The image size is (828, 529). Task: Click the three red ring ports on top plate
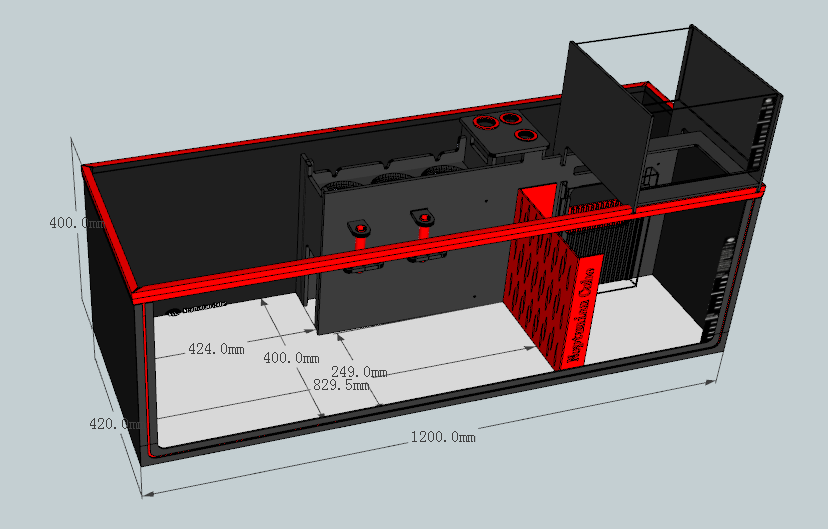click(x=505, y=130)
